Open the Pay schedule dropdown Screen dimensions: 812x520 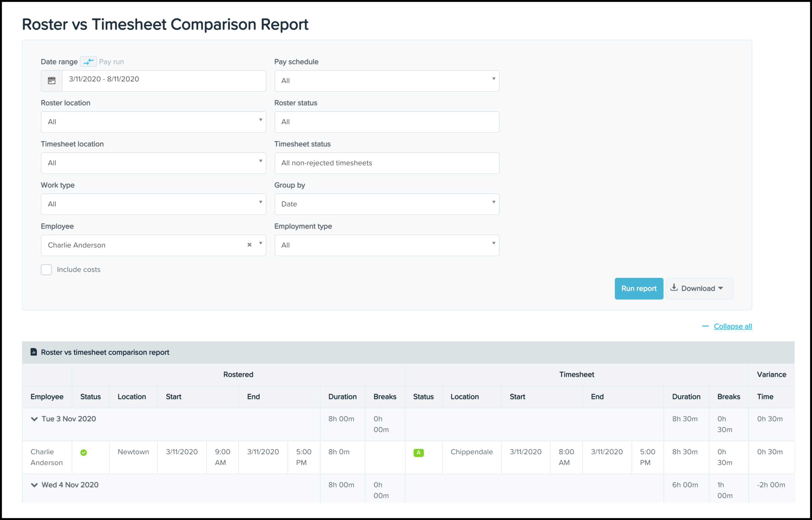point(387,81)
